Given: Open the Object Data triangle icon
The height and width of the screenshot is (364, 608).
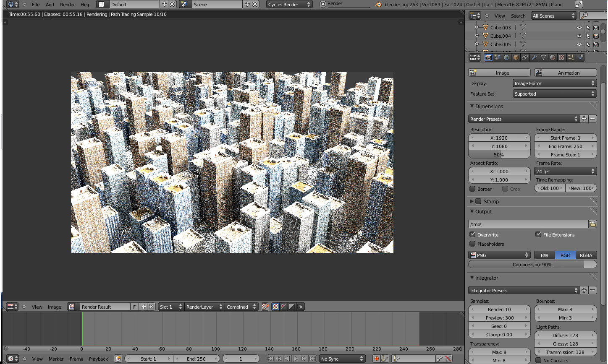Looking at the screenshot, I should [x=543, y=57].
